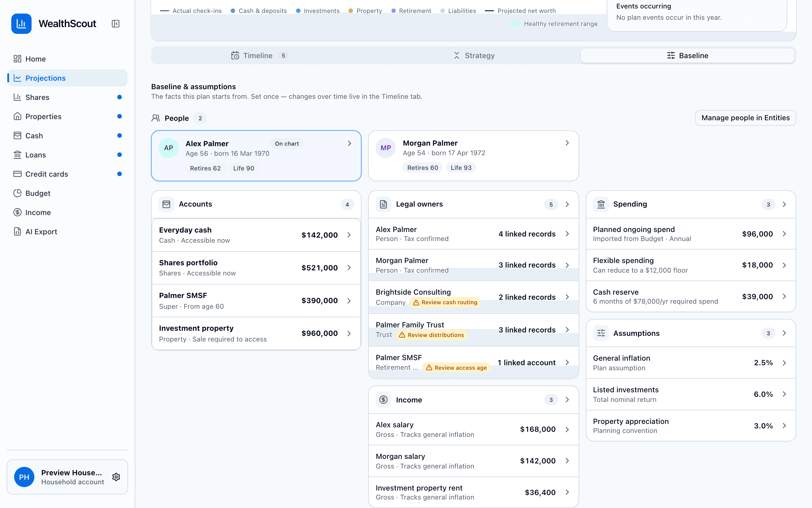Screen dimensions: 812x508
Task: Toggle the Investments legend dot
Action: [298, 11]
